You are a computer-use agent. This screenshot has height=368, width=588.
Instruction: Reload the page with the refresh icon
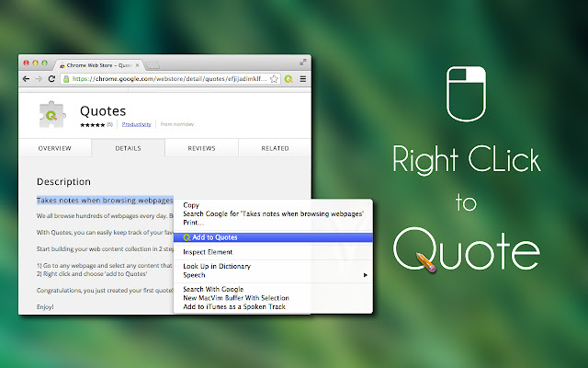(x=51, y=79)
